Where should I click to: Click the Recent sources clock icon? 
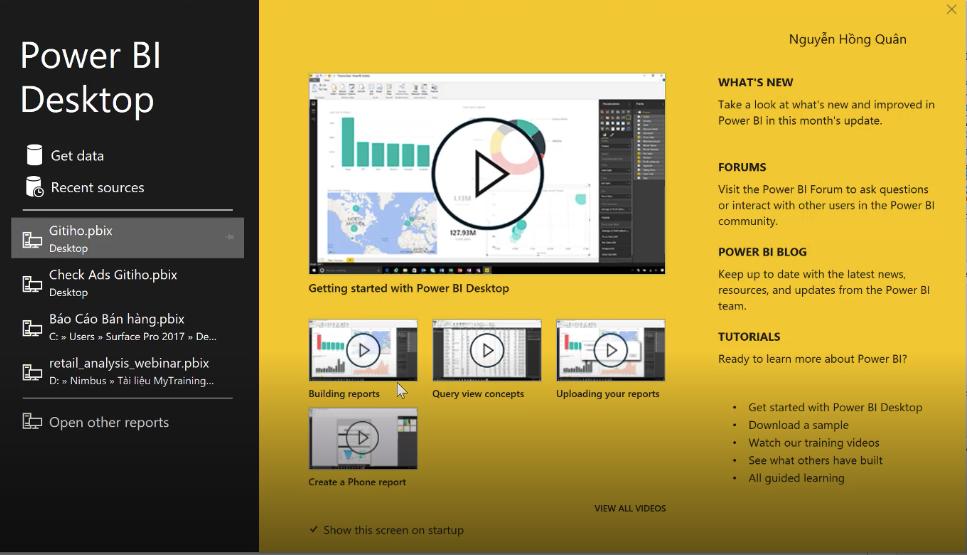pyautogui.click(x=35, y=186)
